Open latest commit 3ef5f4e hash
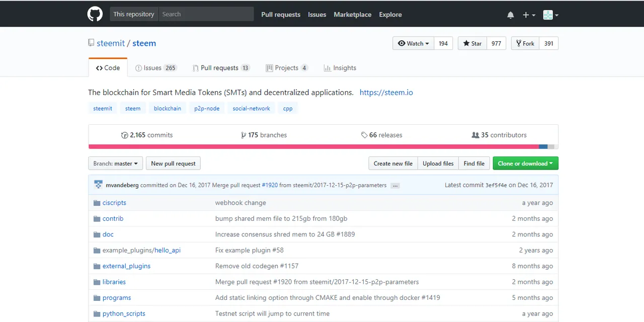The image size is (644, 322). click(x=496, y=185)
